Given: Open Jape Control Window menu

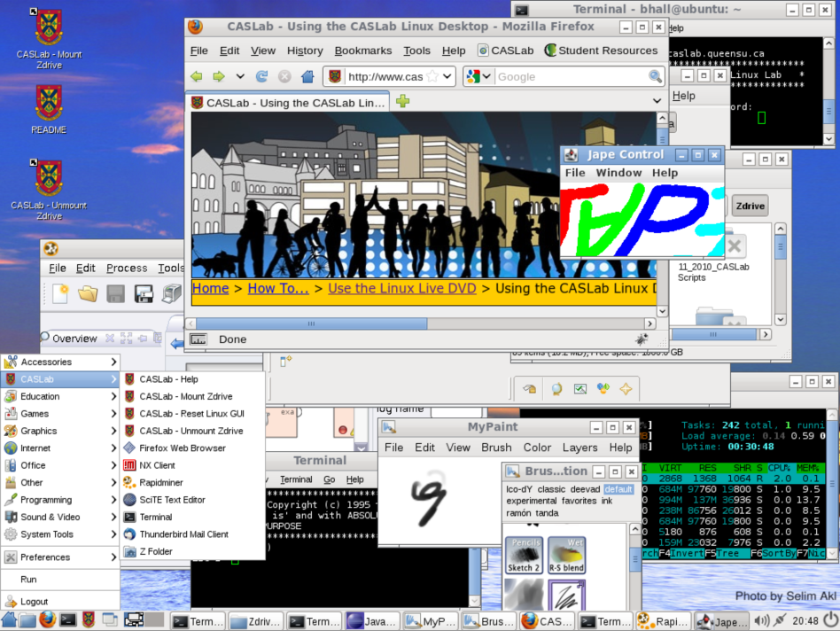Looking at the screenshot, I should point(618,173).
